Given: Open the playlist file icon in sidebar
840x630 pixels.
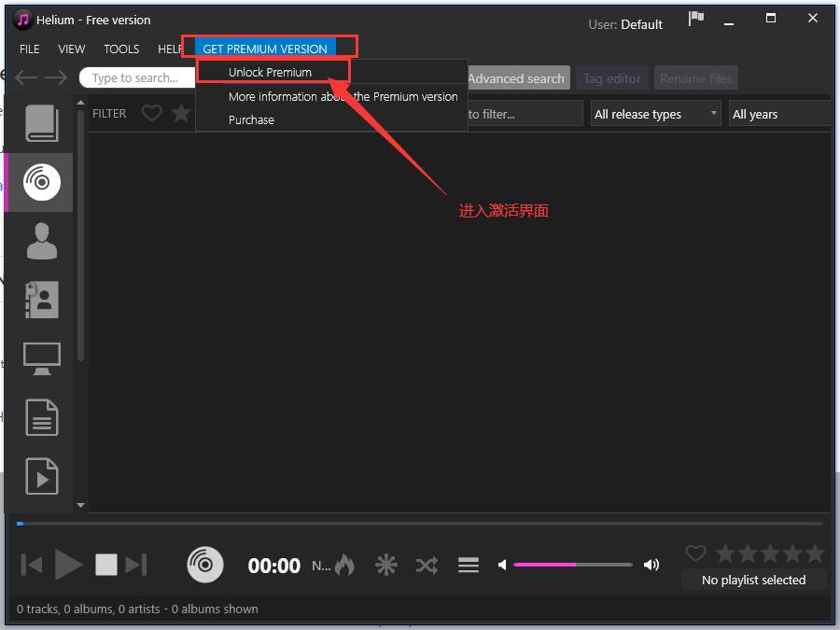Looking at the screenshot, I should (42, 476).
